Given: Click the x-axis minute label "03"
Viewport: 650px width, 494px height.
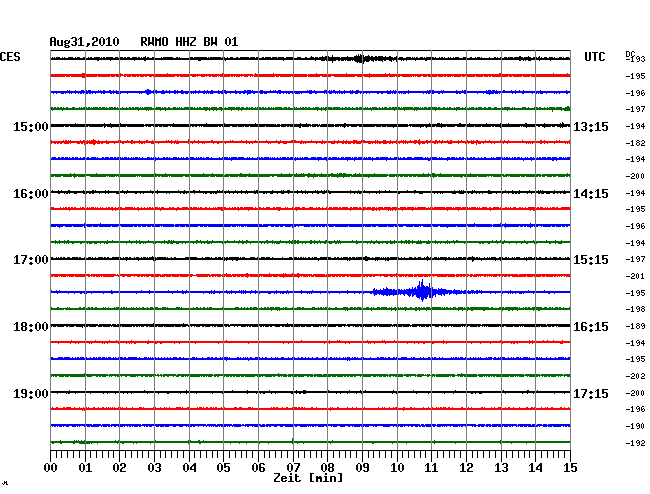Looking at the screenshot, I should pos(154,468).
